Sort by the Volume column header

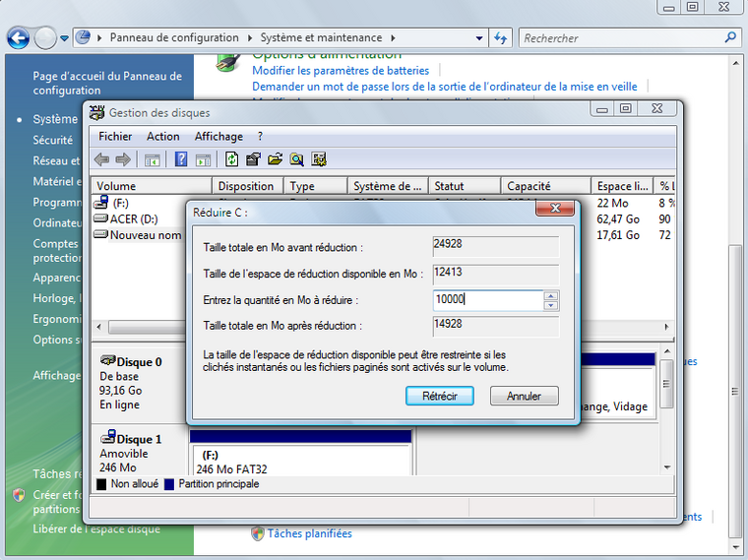pyautogui.click(x=152, y=186)
